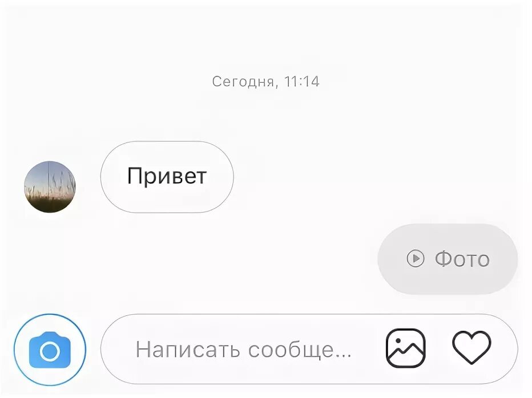
Task: Click the Сегодня, 11:14 timestamp
Action: click(x=265, y=82)
